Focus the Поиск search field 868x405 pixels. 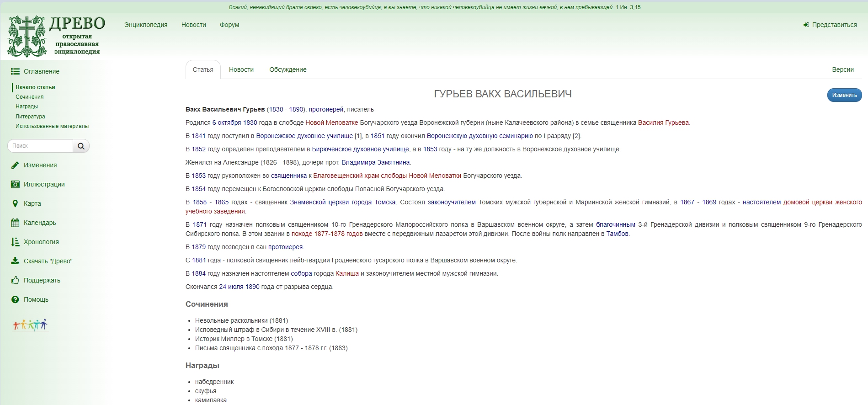40,146
